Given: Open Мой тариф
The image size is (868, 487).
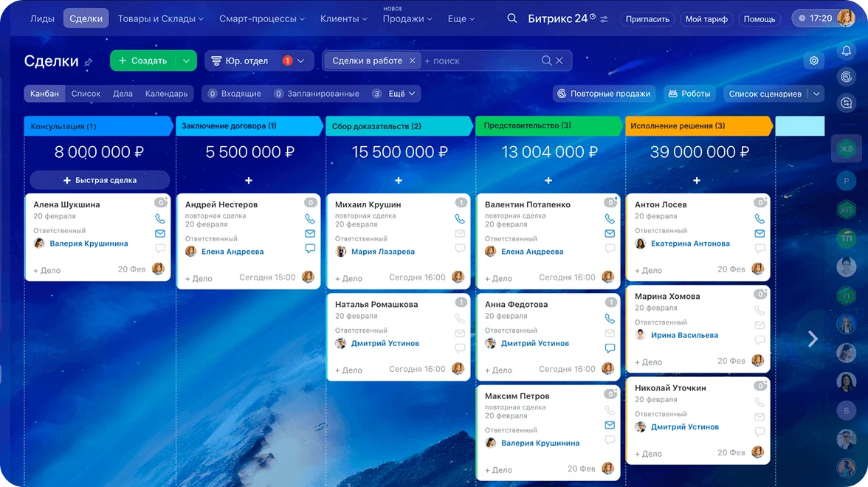Looking at the screenshot, I should [706, 19].
